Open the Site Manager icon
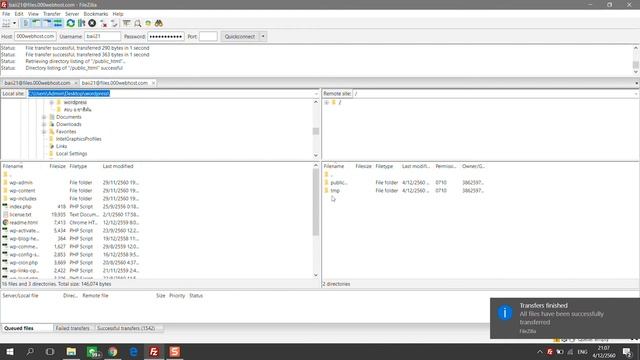 [6, 23]
